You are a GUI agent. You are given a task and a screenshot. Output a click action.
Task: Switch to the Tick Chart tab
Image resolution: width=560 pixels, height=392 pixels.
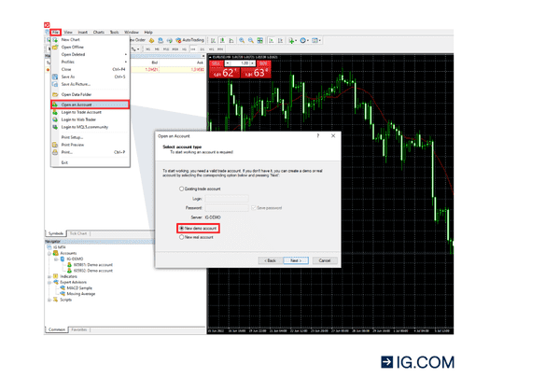pos(78,233)
